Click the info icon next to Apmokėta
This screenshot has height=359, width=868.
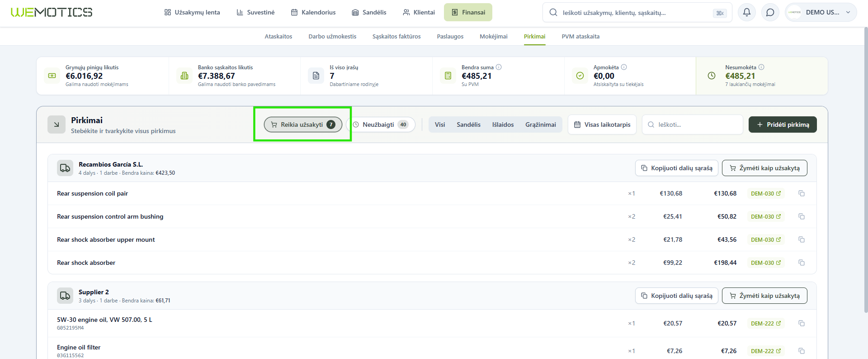624,67
